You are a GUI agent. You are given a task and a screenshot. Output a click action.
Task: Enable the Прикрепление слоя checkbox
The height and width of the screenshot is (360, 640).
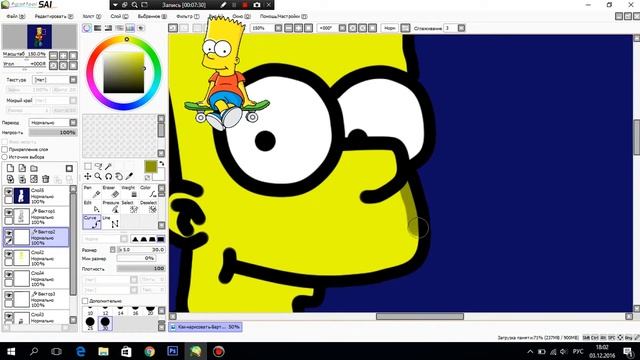point(5,149)
